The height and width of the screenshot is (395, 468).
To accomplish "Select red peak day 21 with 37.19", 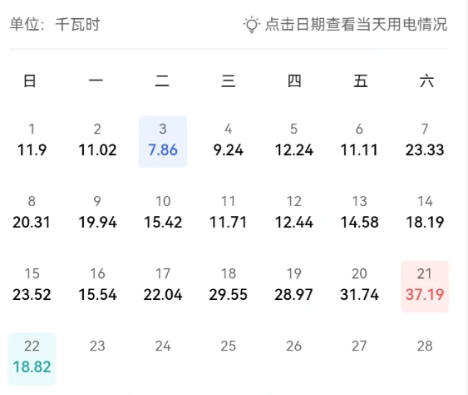I will pos(425,286).
